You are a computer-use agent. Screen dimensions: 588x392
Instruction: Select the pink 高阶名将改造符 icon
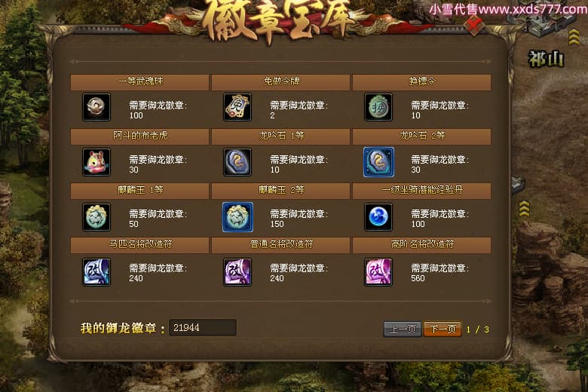(x=378, y=271)
